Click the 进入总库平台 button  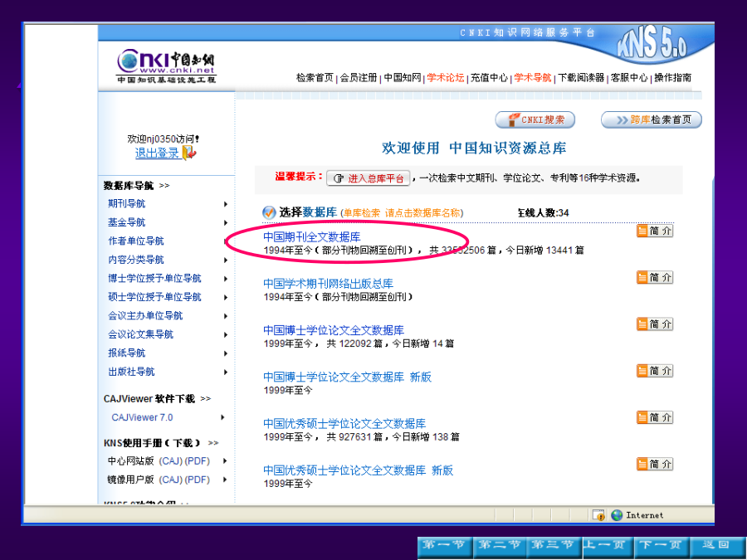coord(368,178)
